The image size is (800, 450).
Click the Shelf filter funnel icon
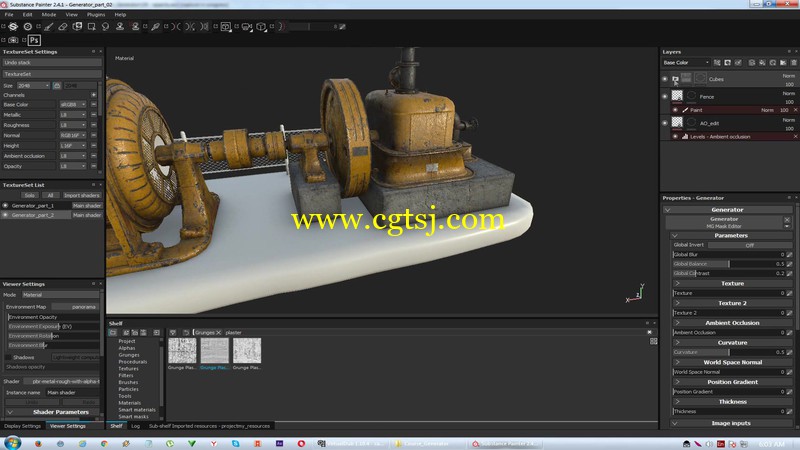pyautogui.click(x=173, y=333)
